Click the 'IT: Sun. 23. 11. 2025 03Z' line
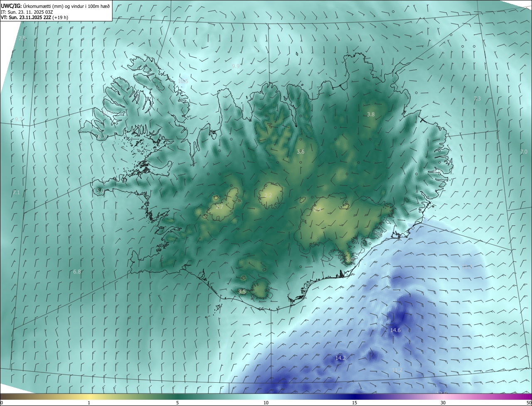This screenshot has height=406, width=532. coord(27,12)
